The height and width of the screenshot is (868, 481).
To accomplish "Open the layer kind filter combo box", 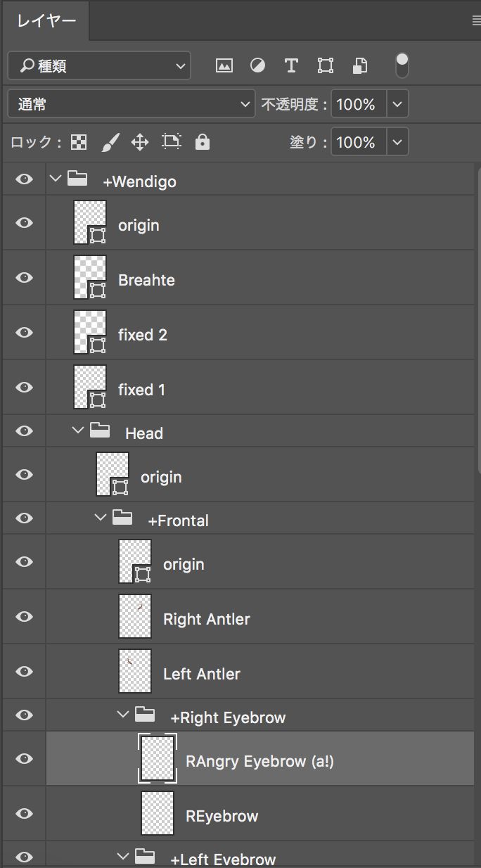I will pyautogui.click(x=98, y=65).
